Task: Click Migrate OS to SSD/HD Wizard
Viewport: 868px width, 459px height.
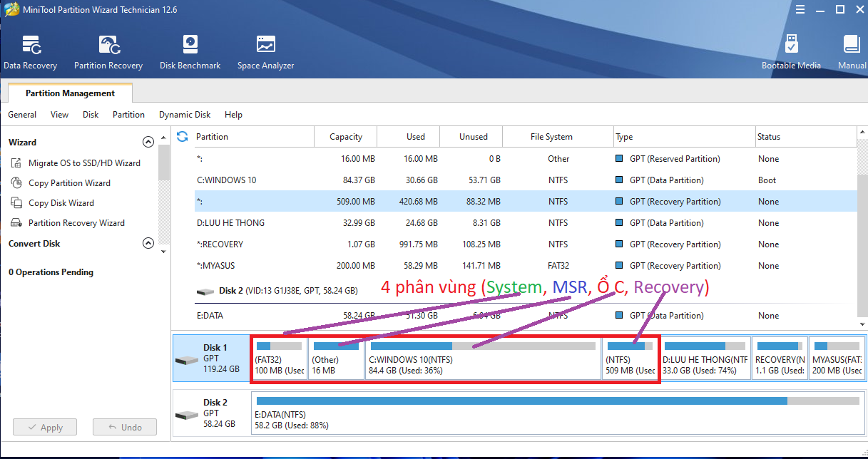Action: pyautogui.click(x=84, y=163)
